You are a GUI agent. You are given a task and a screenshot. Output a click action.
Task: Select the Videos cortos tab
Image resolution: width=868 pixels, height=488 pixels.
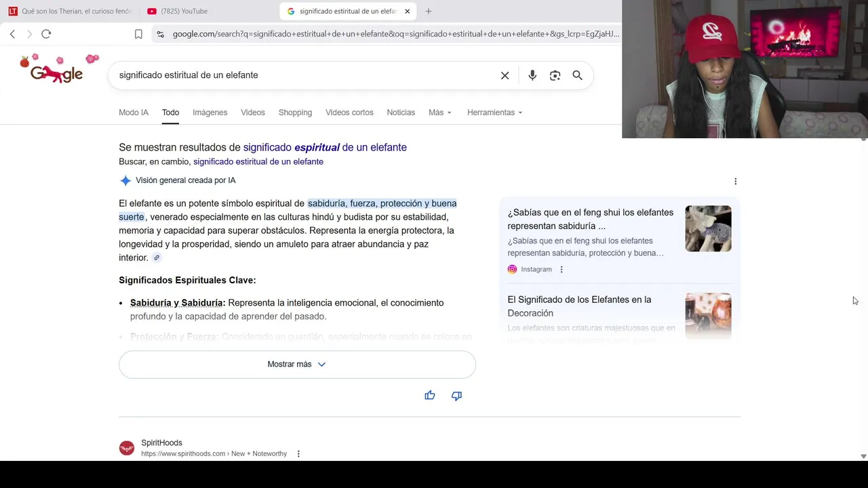pos(349,113)
